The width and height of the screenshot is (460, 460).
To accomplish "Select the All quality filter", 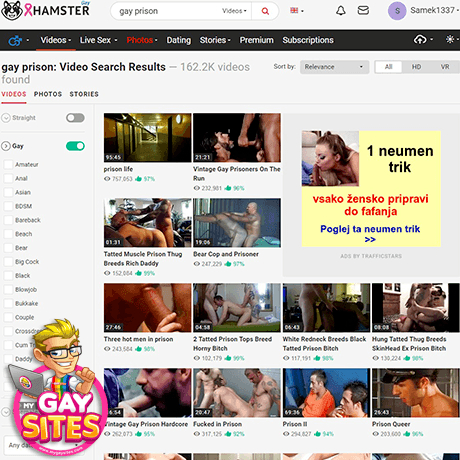I will [x=388, y=67].
